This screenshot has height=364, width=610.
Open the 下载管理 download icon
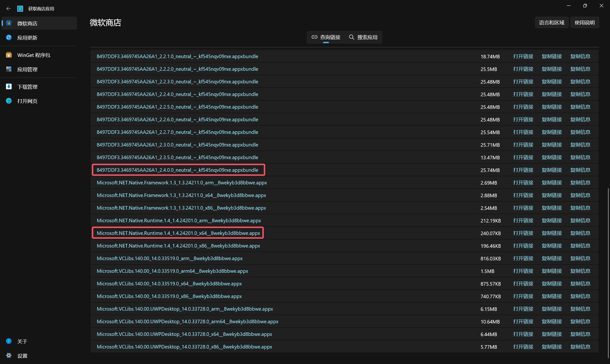coord(9,86)
